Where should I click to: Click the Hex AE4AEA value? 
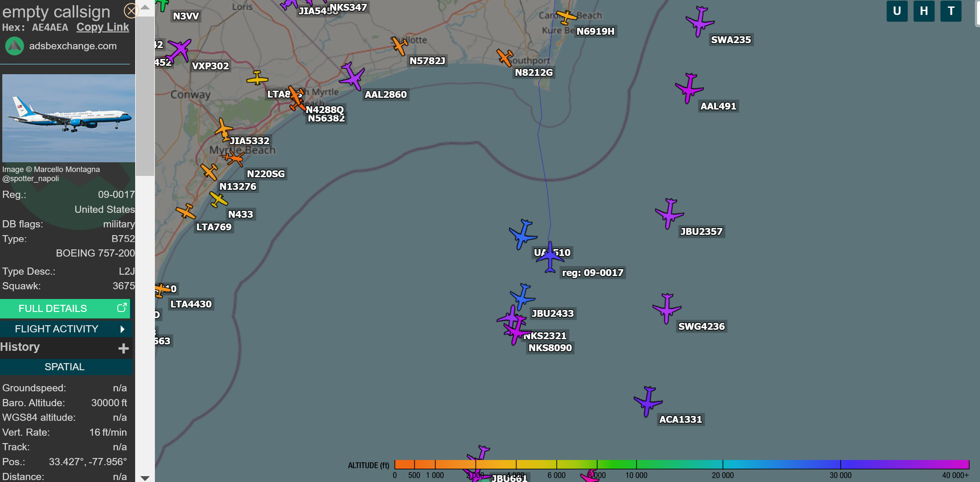(50, 27)
